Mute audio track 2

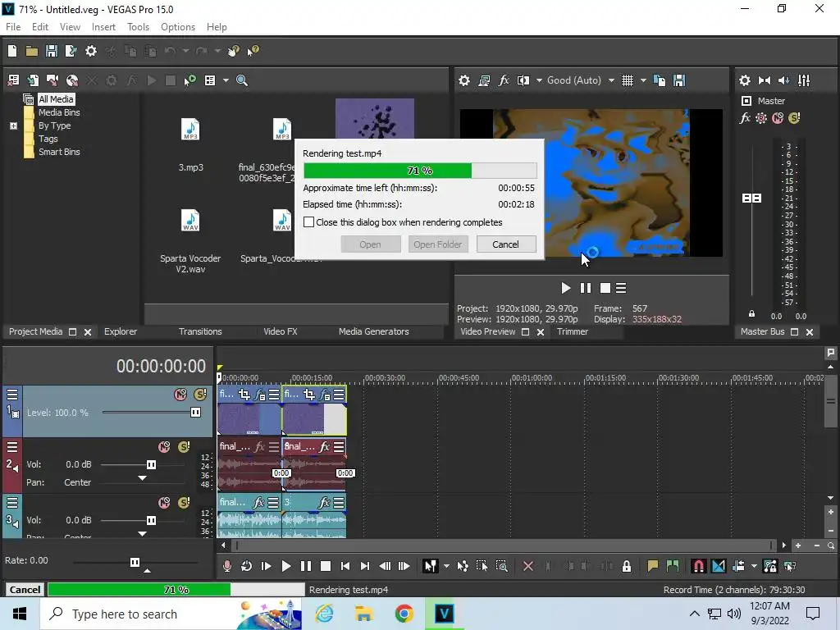click(x=164, y=447)
